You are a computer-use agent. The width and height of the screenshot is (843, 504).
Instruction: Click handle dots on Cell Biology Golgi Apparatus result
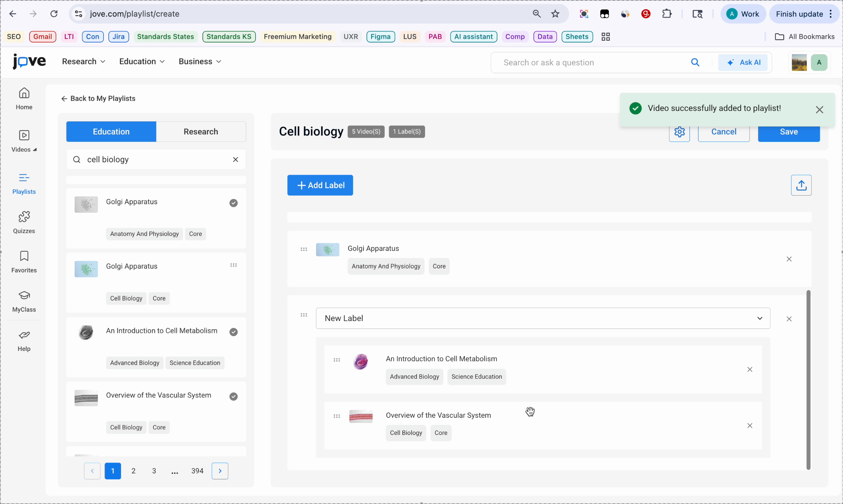(x=233, y=265)
